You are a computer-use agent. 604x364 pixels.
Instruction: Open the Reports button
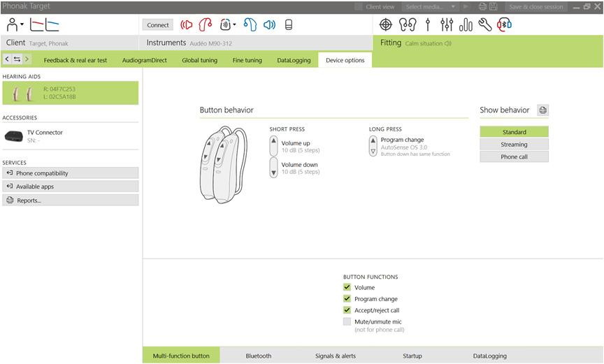[70, 200]
